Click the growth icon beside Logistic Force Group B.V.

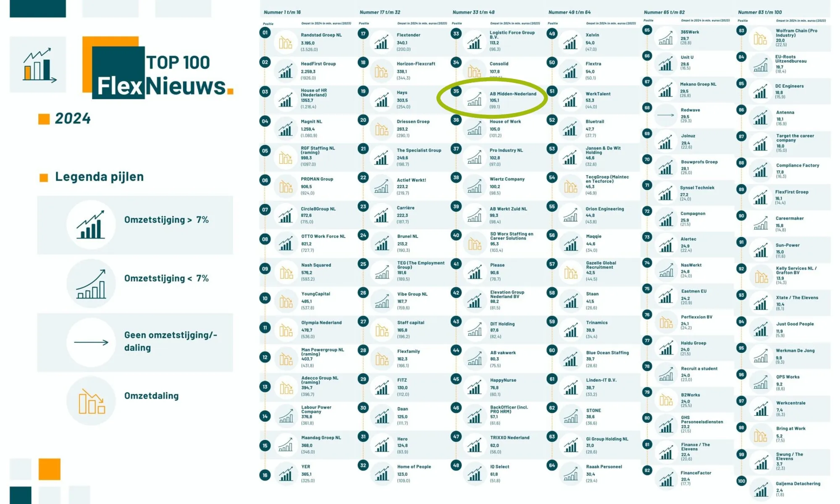[475, 42]
